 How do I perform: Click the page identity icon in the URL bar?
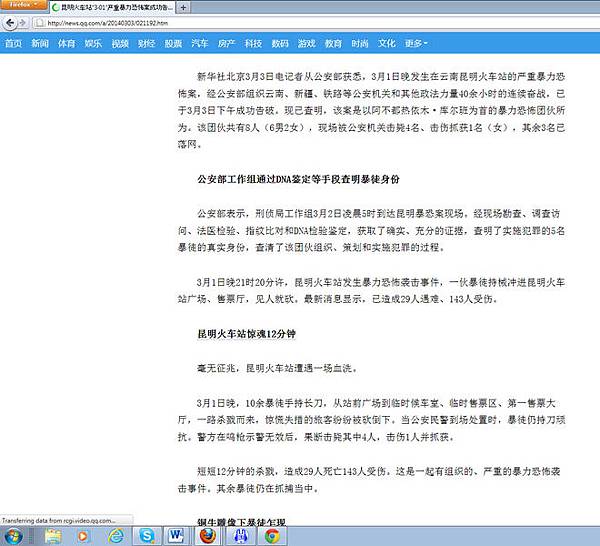[x=39, y=23]
